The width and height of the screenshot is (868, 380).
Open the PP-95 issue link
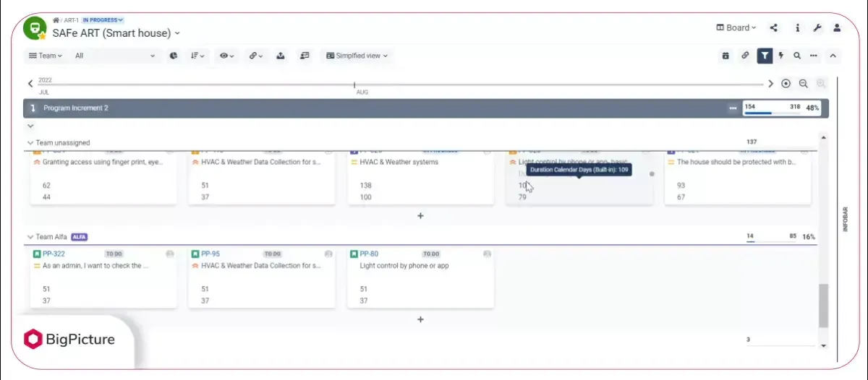click(x=211, y=254)
